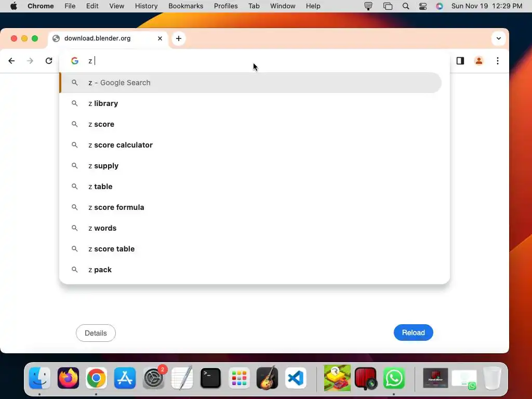Open the Edit menu
This screenshot has width=532, height=399.
coord(92,6)
